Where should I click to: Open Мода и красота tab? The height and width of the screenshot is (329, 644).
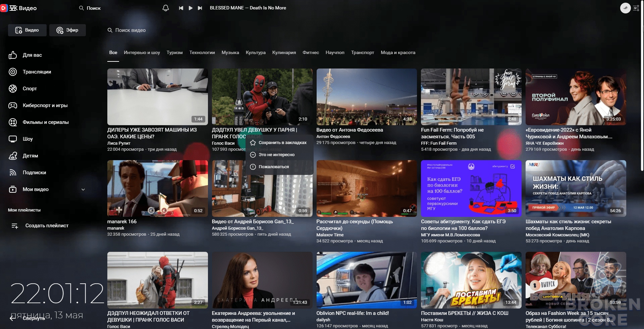(398, 52)
